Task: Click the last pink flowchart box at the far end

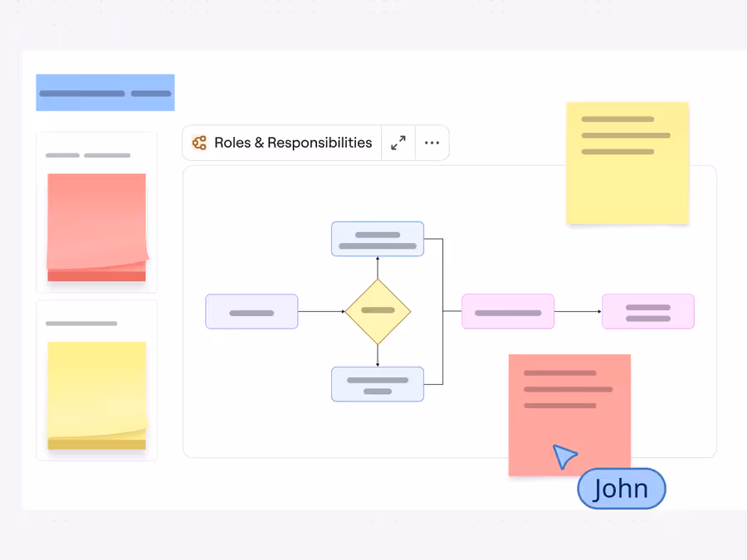Action: tap(648, 311)
